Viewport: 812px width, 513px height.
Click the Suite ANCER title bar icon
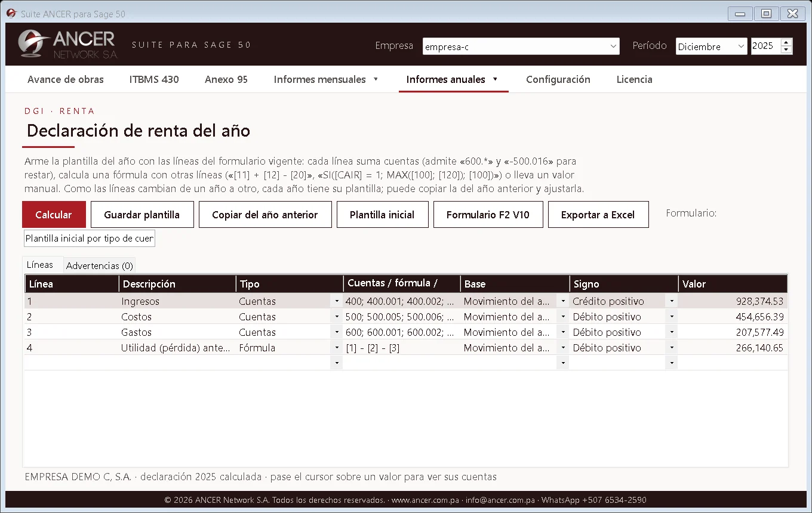(11, 14)
